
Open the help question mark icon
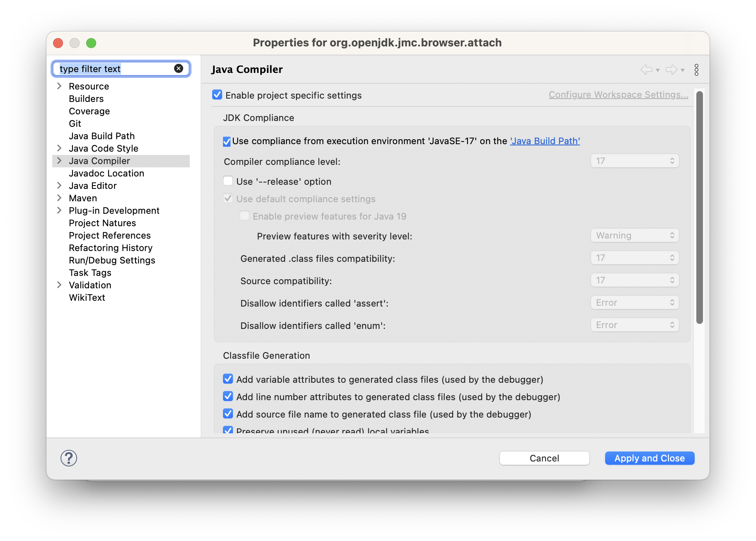[x=69, y=458]
